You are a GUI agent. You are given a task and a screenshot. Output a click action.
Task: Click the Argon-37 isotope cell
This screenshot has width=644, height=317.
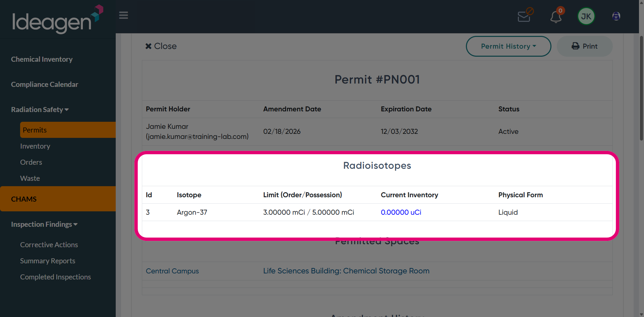(x=192, y=212)
